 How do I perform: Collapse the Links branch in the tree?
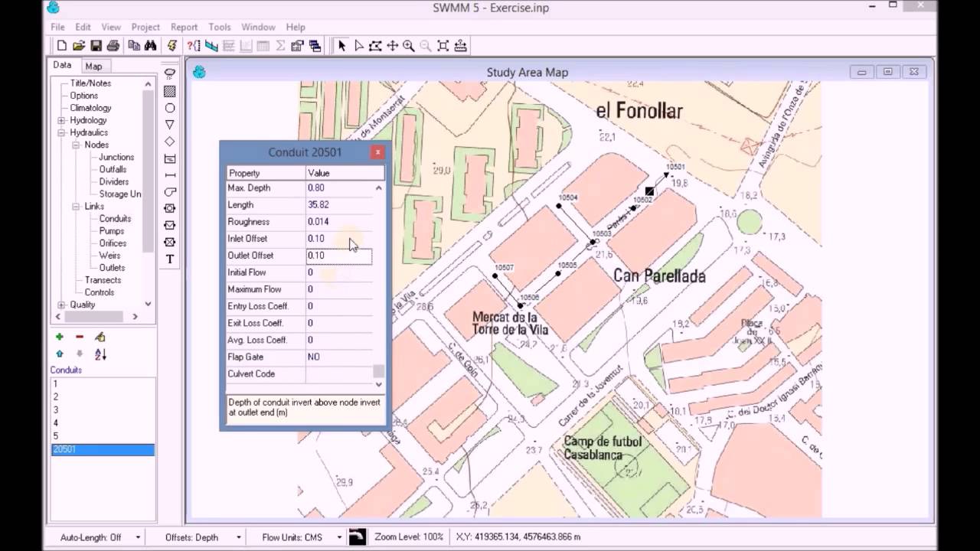point(77,207)
